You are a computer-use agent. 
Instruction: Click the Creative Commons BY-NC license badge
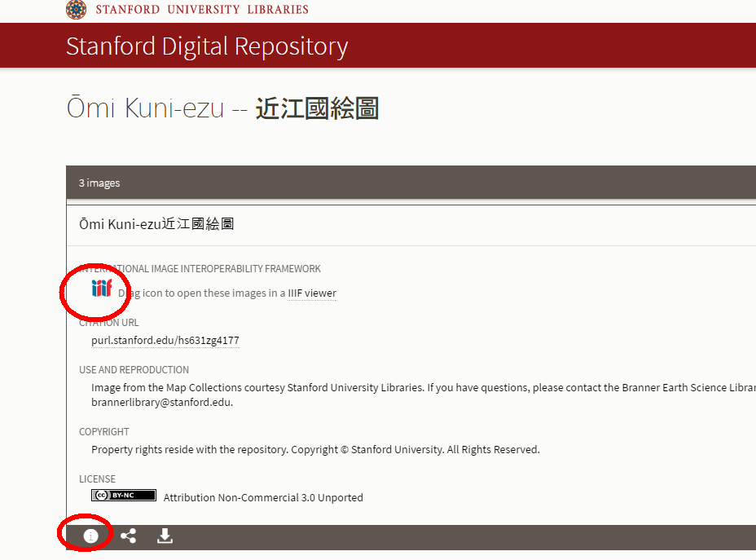[x=124, y=496]
